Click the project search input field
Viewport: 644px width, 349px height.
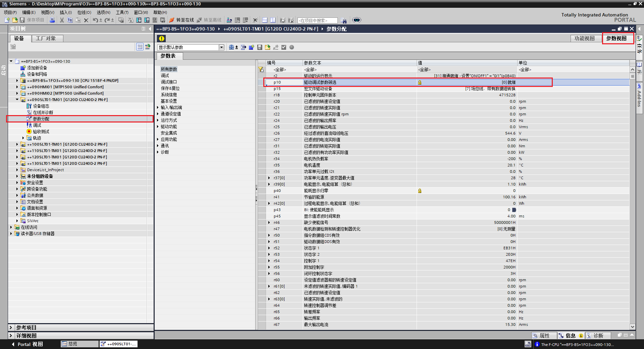[x=317, y=20]
